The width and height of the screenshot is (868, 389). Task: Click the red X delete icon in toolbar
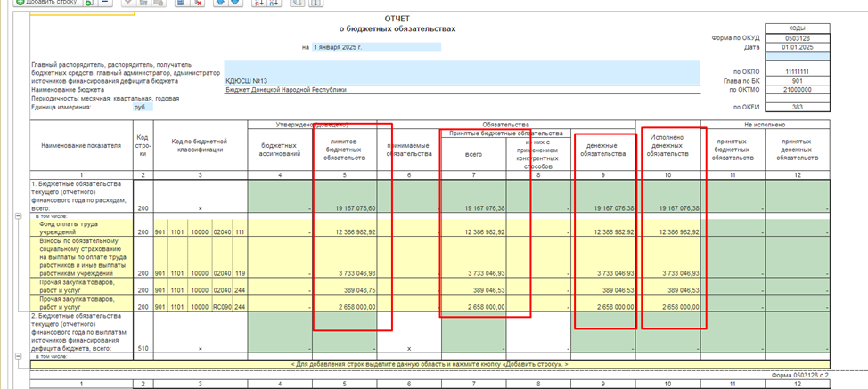point(197,2)
